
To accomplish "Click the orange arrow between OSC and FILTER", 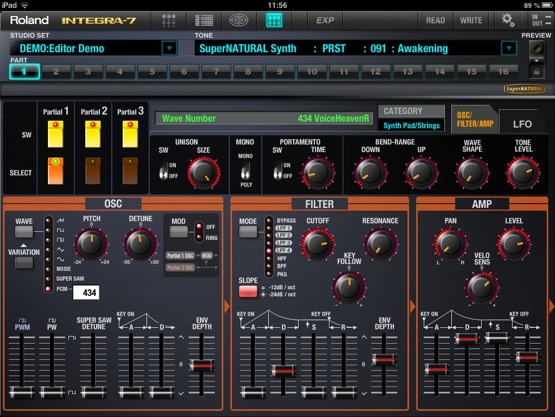I will click(x=227, y=306).
